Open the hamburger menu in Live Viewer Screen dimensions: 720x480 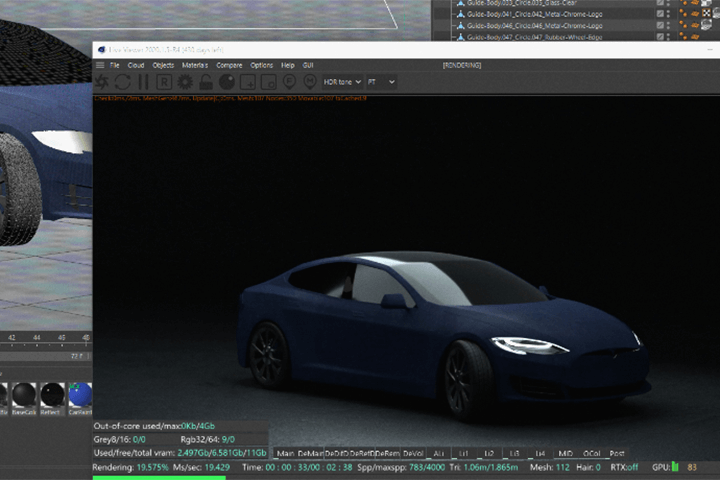[100, 65]
